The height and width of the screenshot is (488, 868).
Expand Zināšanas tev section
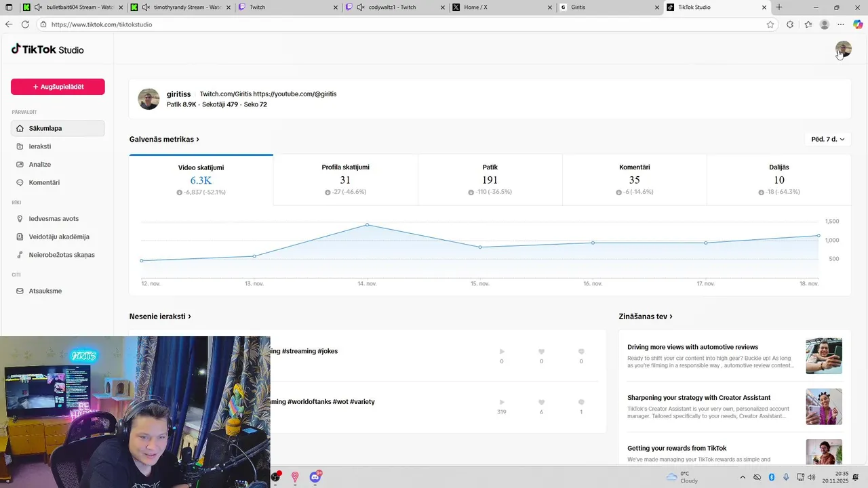click(646, 317)
